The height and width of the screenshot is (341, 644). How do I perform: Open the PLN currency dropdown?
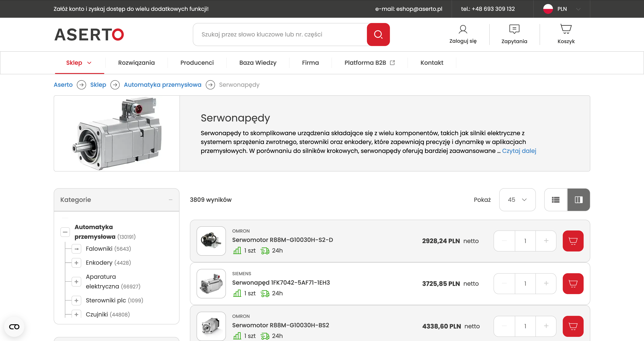pos(562,9)
